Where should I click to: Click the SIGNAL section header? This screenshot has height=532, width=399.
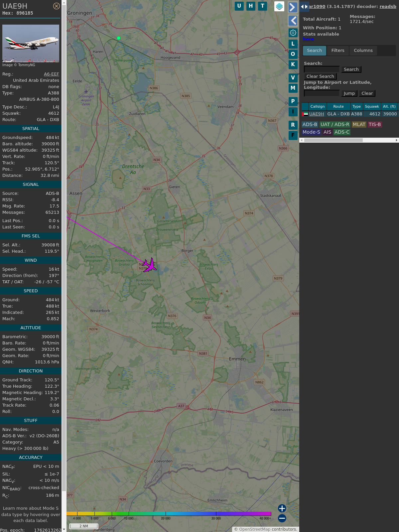31,185
